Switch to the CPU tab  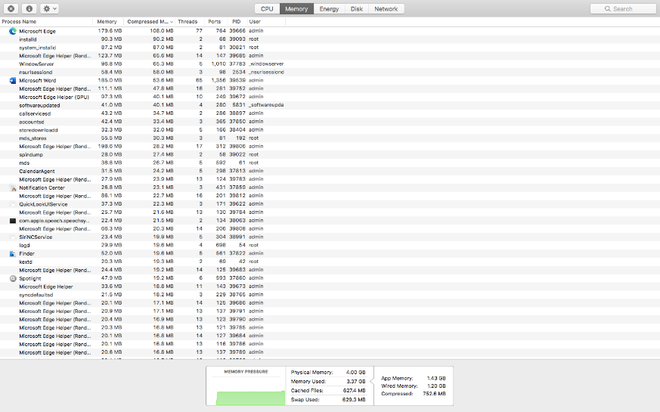tap(267, 9)
